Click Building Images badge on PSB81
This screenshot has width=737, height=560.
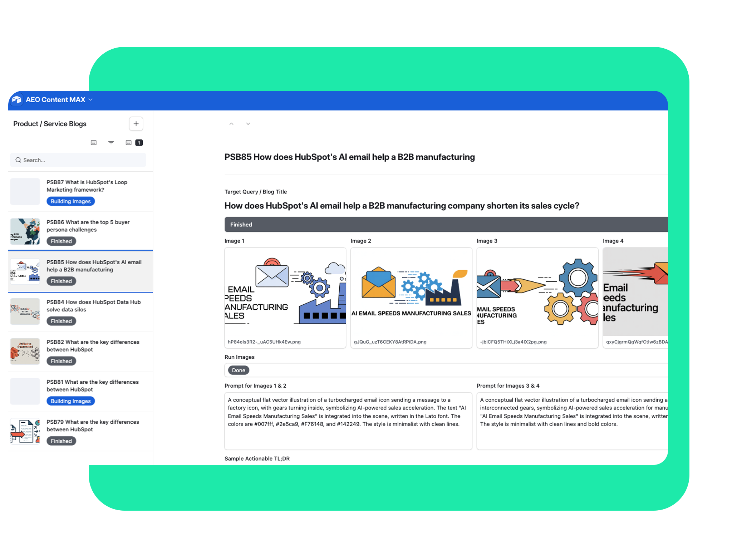[x=70, y=401]
